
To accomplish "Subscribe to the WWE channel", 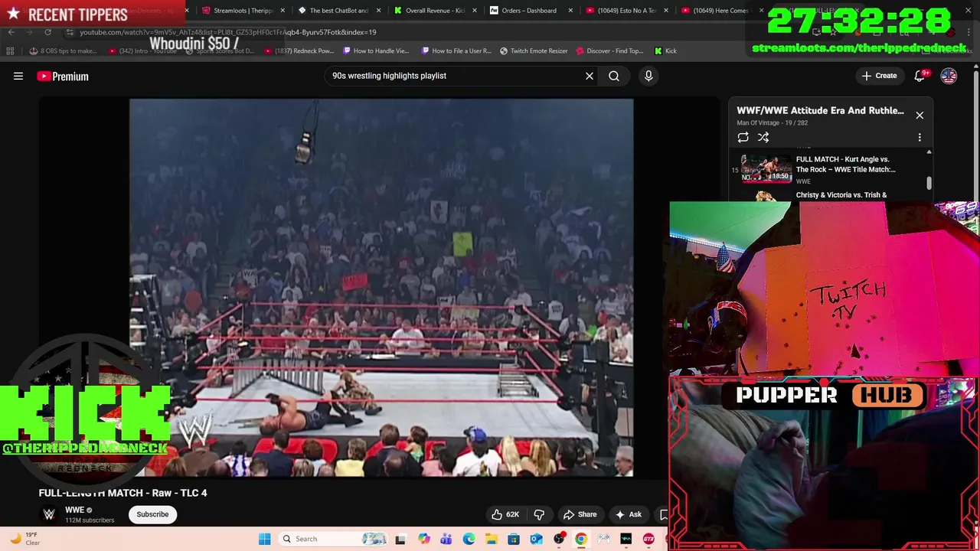I will point(152,514).
